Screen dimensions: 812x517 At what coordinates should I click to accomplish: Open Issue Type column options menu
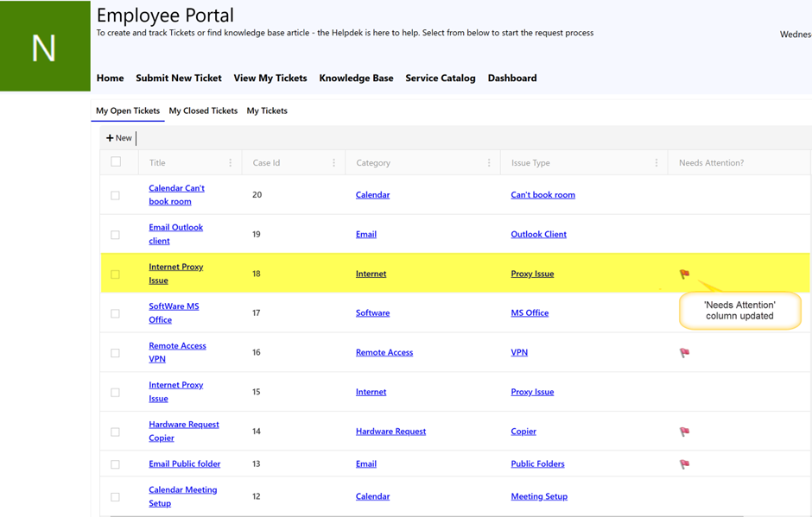pos(657,163)
